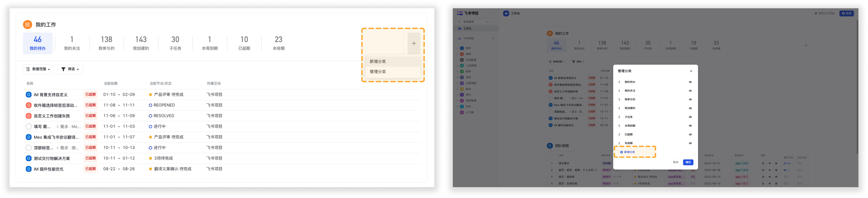Image resolution: width=868 pixels, height=198 pixels.
Task: Click the red icon beside 自定义工作创建失败
Action: [x=29, y=116]
